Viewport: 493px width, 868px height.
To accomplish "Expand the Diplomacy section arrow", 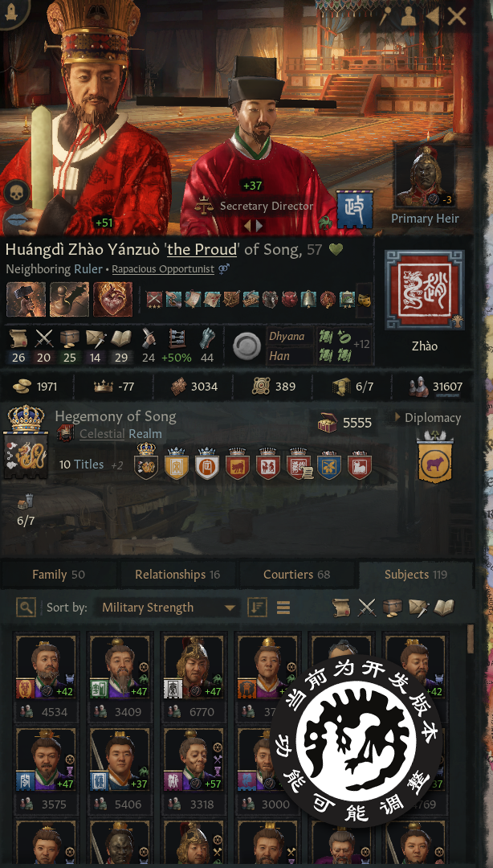I will 397,418.
